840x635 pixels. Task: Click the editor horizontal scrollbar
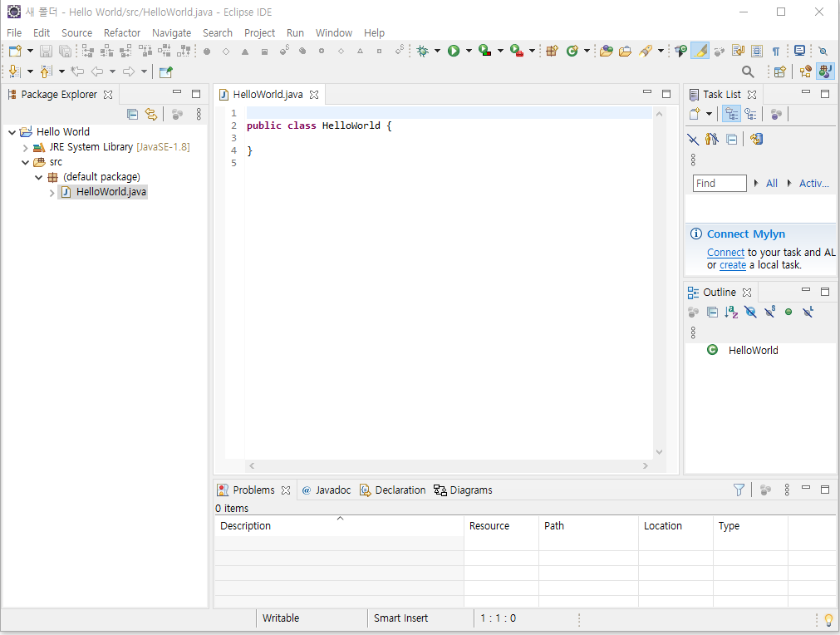coord(449,465)
